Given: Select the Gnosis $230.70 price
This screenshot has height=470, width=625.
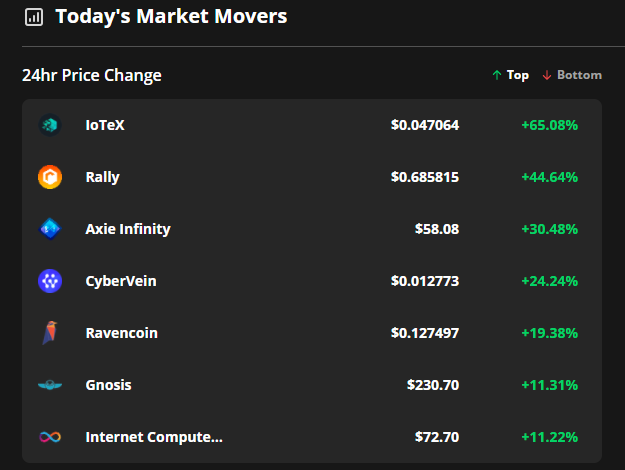Looking at the screenshot, I should click(433, 385).
